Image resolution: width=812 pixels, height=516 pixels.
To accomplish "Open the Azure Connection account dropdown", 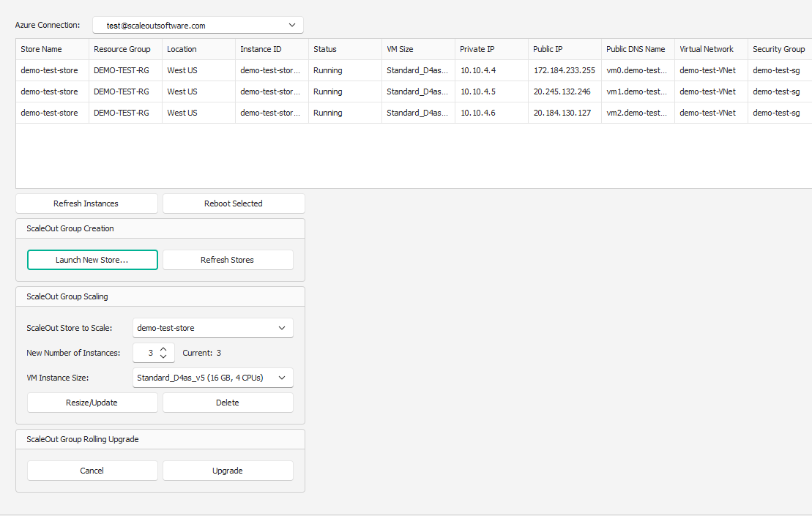I will [x=198, y=26].
